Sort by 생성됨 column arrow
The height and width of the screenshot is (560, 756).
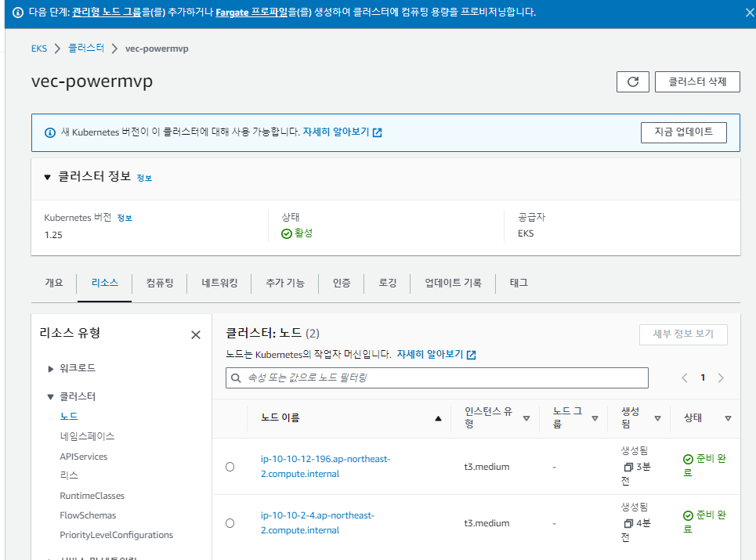tap(657, 418)
